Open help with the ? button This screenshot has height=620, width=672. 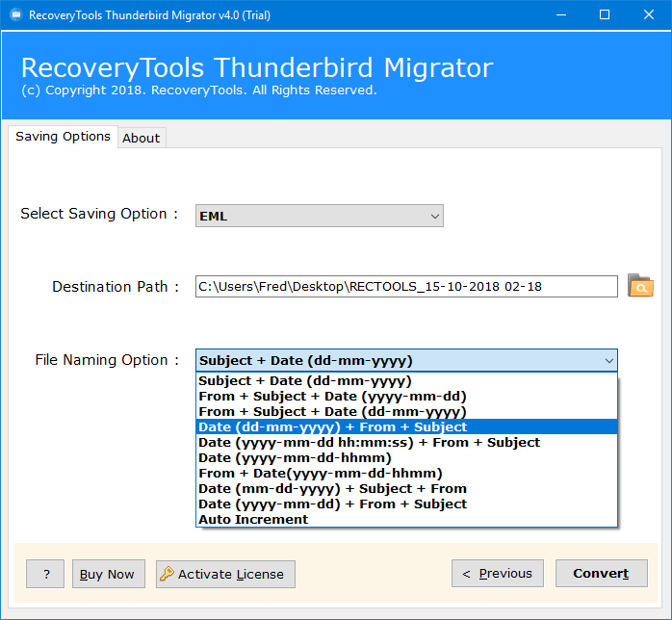click(45, 574)
